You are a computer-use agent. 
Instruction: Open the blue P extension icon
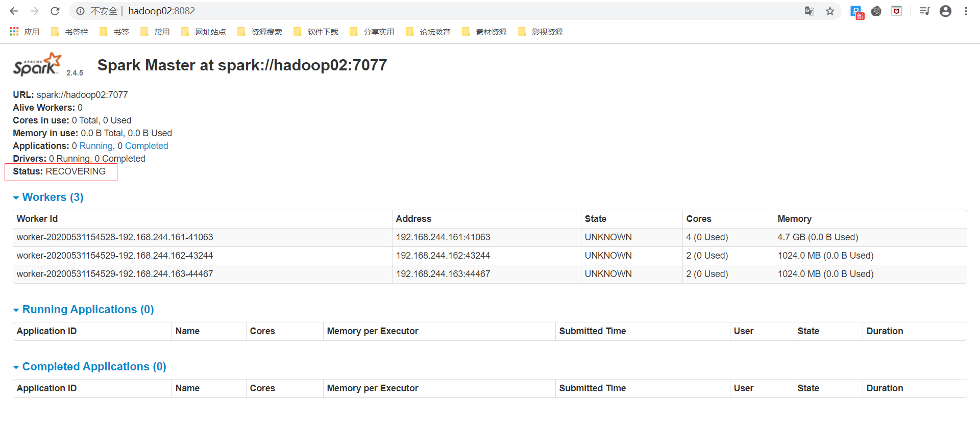pos(856,11)
